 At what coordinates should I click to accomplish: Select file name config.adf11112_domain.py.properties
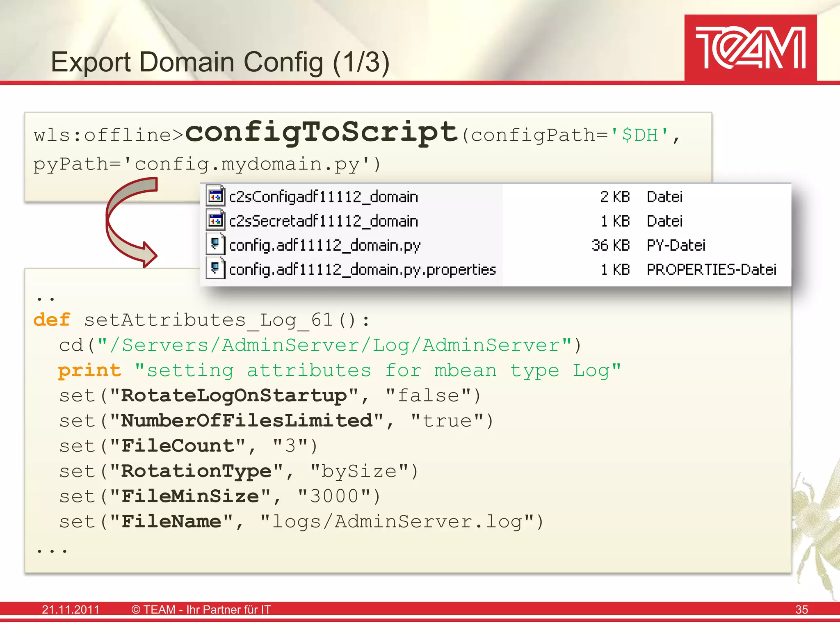click(x=363, y=270)
